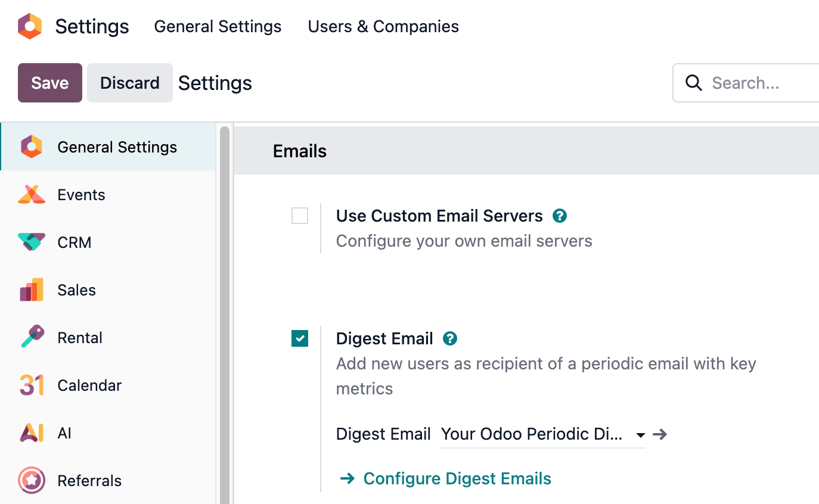Select the Sales sidebar icon

(x=31, y=290)
